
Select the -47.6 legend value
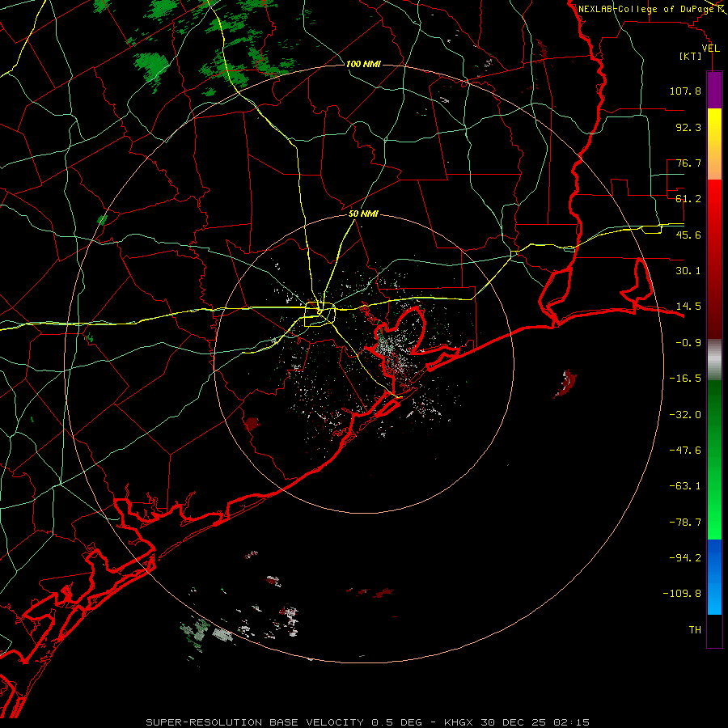click(x=685, y=451)
